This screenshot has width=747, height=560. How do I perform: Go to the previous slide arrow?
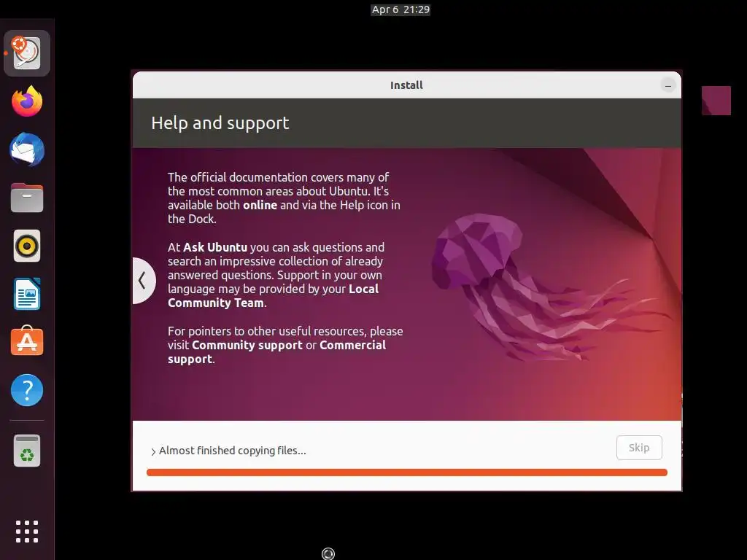tap(142, 281)
